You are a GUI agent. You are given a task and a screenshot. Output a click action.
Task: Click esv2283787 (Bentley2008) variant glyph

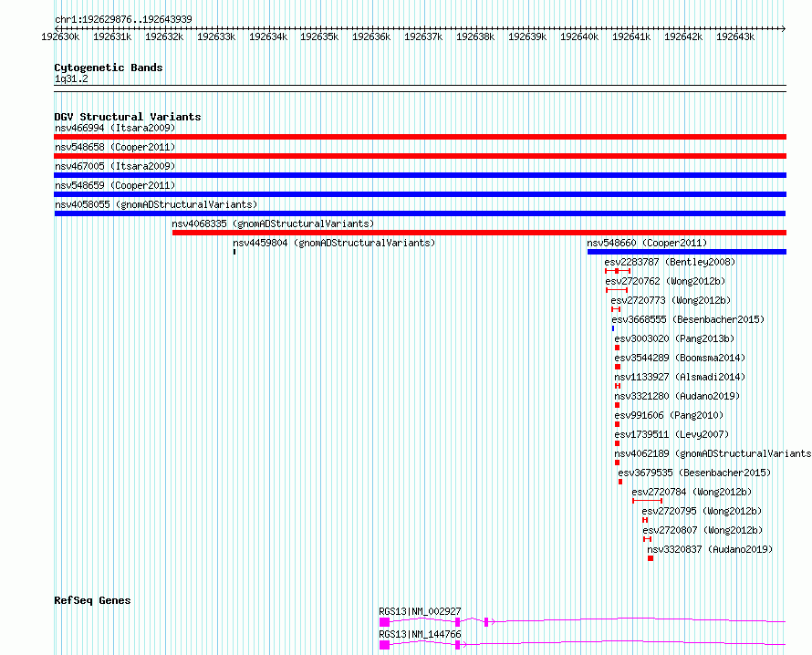618,271
